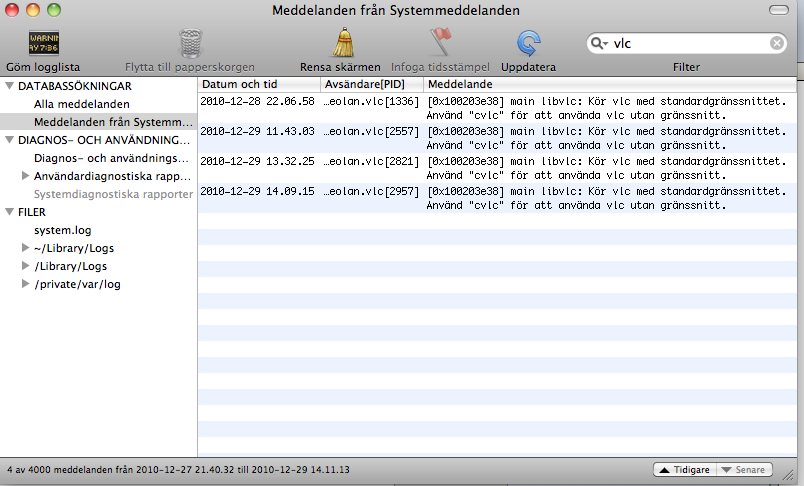Open system.log in the sidebar
The width and height of the screenshot is (804, 486).
(63, 230)
